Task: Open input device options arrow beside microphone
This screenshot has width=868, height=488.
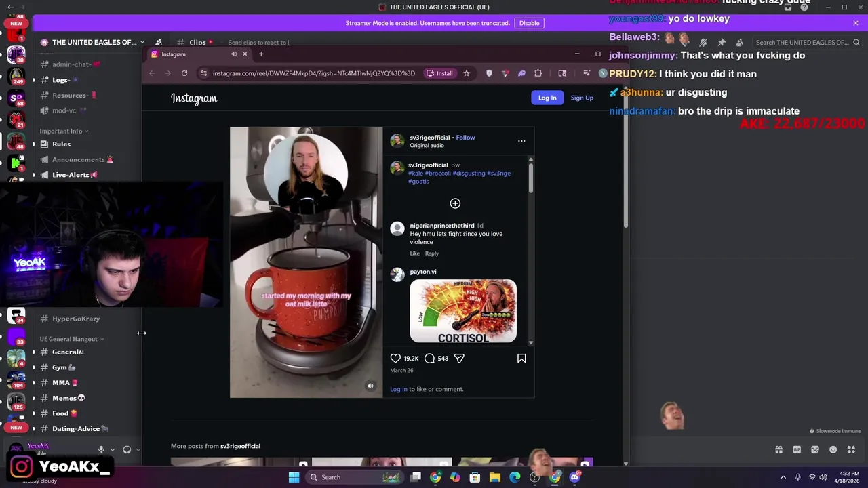Action: tap(112, 449)
